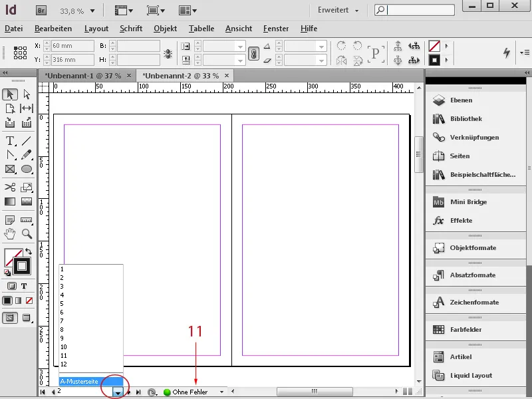Select a reference point in the grid
Image resolution: width=532 pixels, height=399 pixels.
click(x=20, y=53)
